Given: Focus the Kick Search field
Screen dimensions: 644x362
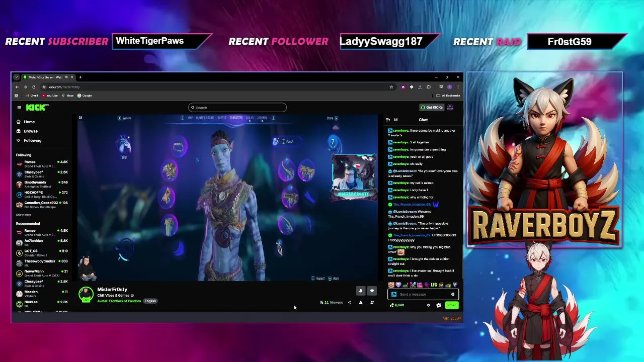Looking at the screenshot, I should tap(237, 108).
